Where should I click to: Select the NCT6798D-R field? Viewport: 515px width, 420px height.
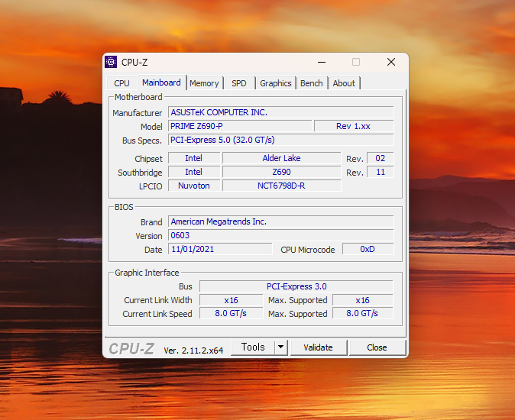pos(281,186)
